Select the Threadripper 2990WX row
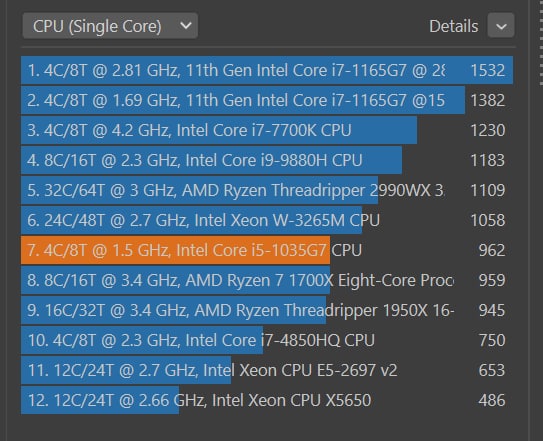Screen dimensions: 543x441 pyautogui.click(x=267, y=190)
